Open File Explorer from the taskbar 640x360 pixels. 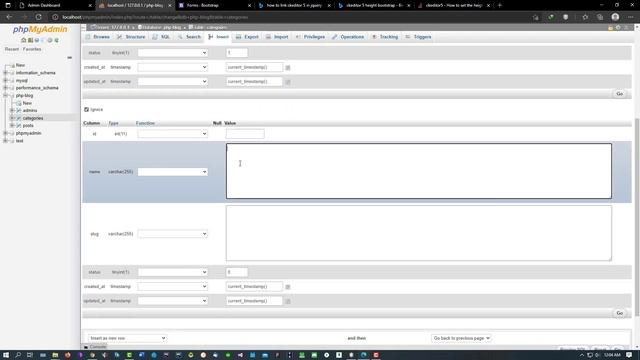click(55, 355)
